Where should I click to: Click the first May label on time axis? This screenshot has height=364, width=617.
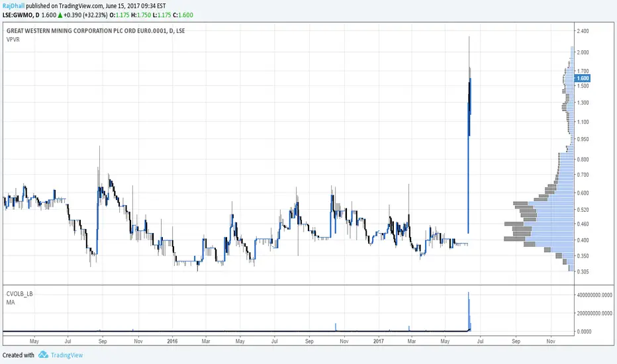pos(34,341)
